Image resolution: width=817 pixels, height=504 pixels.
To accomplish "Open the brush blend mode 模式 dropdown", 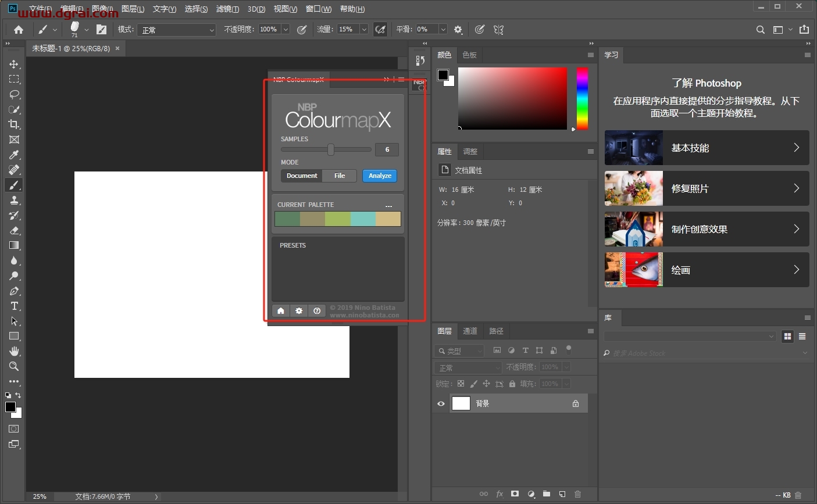I will [x=177, y=30].
